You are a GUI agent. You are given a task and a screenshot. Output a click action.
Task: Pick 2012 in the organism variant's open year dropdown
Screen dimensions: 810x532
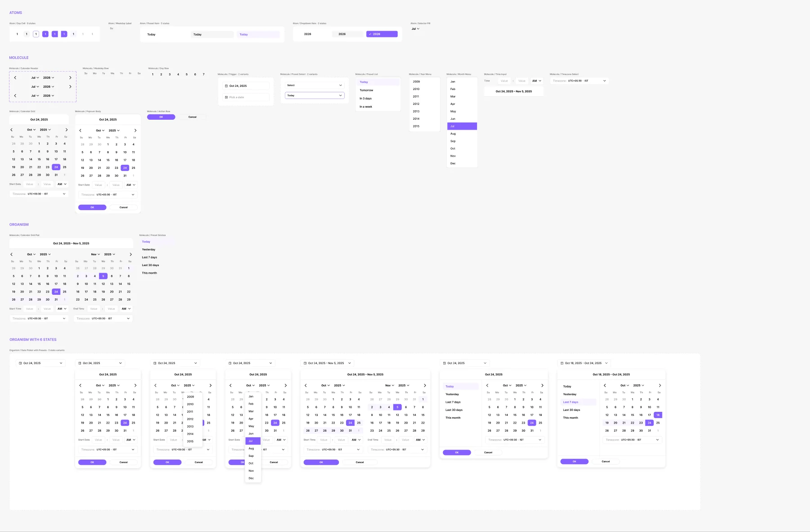click(x=193, y=419)
